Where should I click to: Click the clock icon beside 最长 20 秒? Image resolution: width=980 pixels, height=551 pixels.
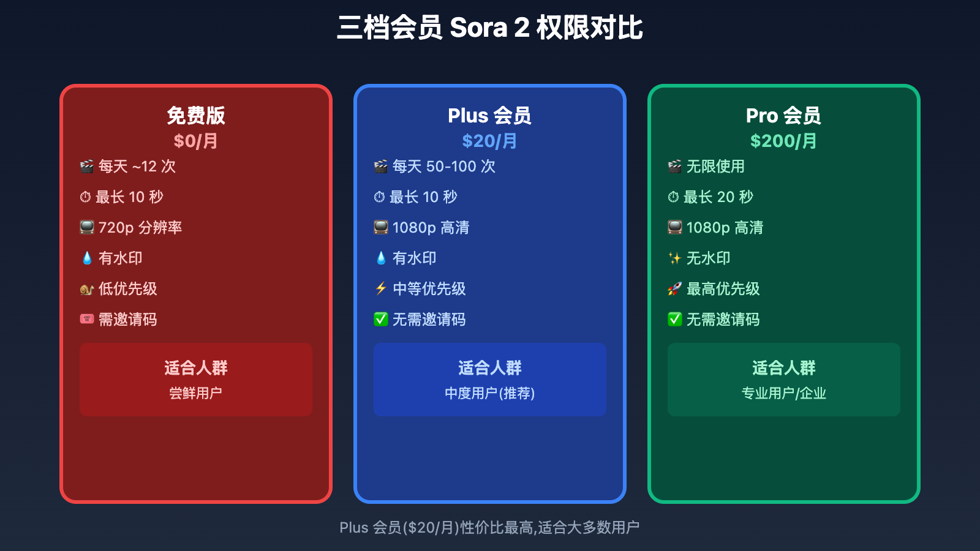pos(673,197)
